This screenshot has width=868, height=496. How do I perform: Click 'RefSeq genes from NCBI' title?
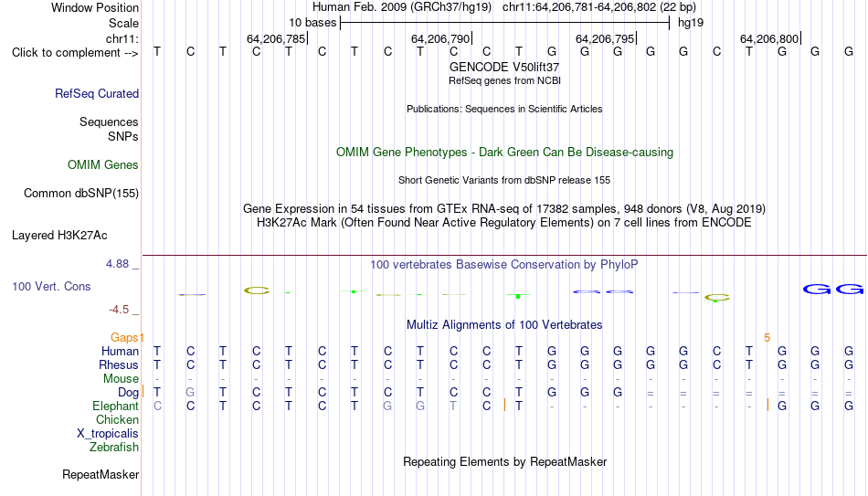click(504, 80)
